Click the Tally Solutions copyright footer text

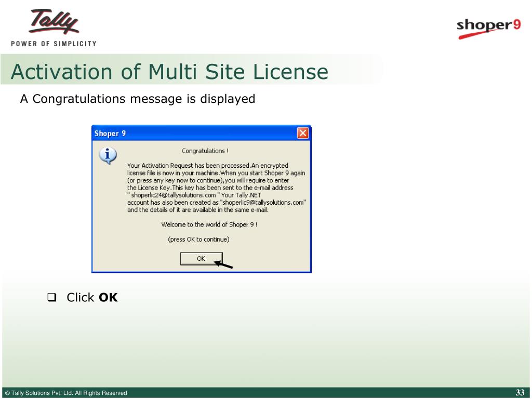click(66, 393)
